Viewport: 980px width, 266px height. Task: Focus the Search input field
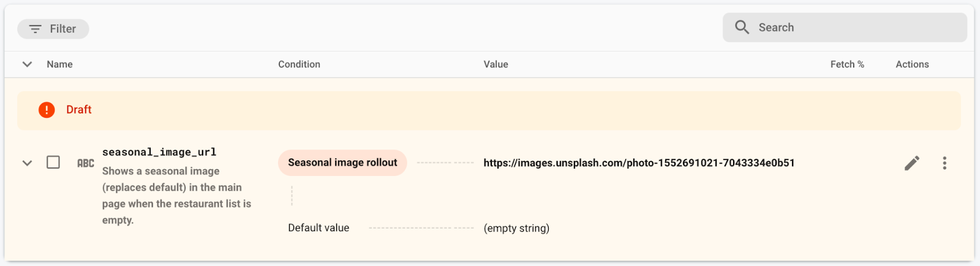tap(858, 28)
